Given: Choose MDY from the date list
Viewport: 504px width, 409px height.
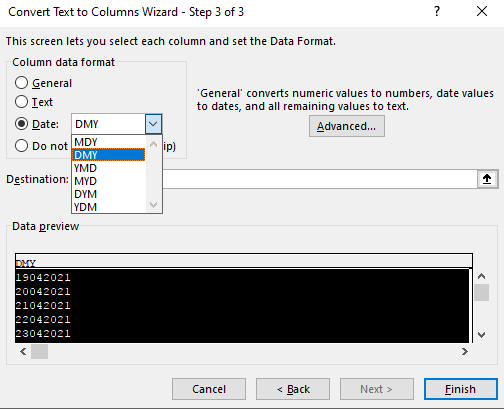Looking at the screenshot, I should coord(109,142).
